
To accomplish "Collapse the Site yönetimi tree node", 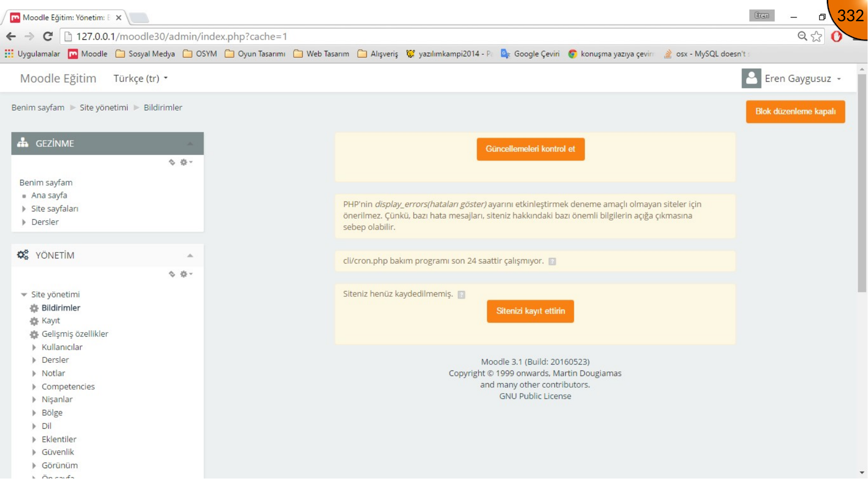I will (x=24, y=295).
